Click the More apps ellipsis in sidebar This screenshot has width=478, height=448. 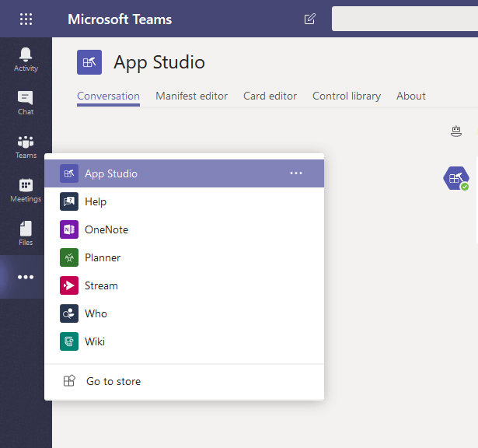click(26, 277)
